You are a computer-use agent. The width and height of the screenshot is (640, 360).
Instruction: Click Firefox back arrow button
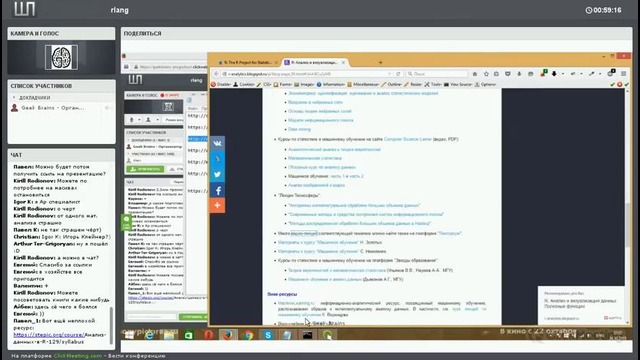(216, 74)
